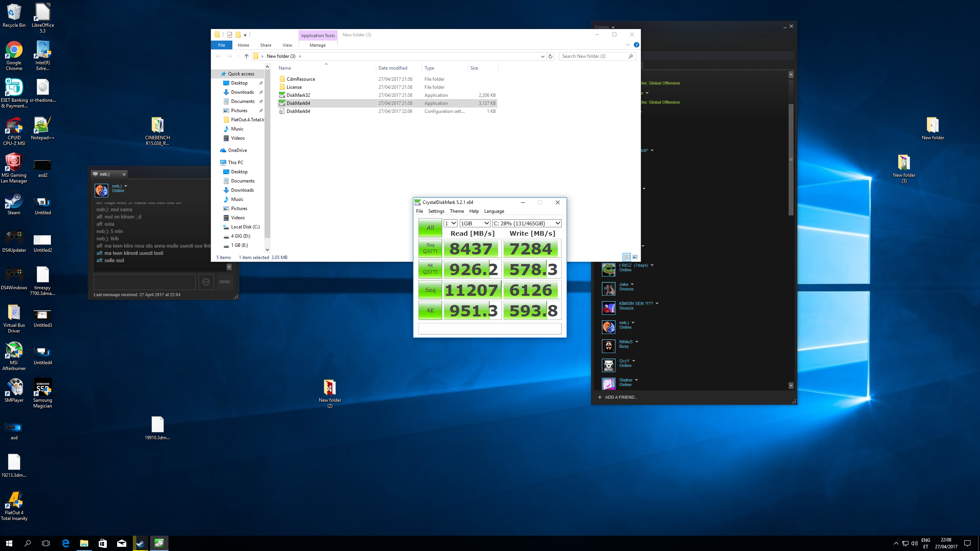Select the CINEBENCH R15 desktop folder
980x551 pixels.
(157, 131)
